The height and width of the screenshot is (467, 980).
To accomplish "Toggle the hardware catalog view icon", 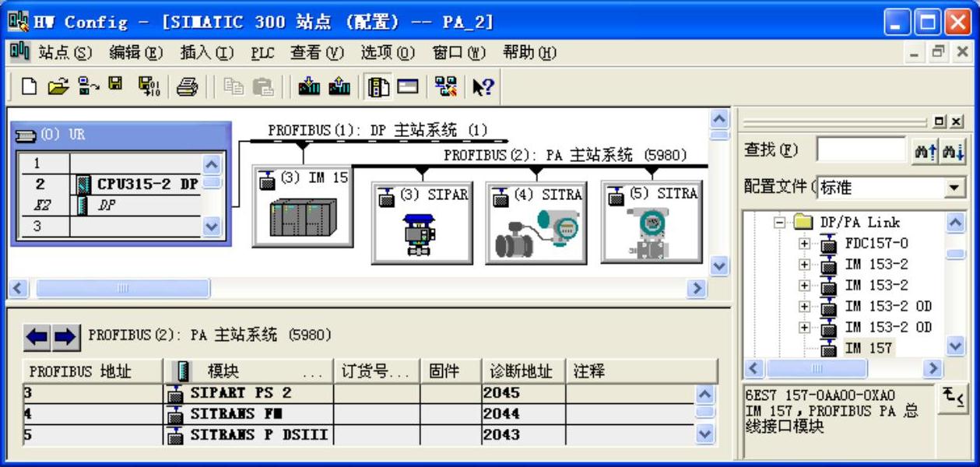I will coord(379,86).
